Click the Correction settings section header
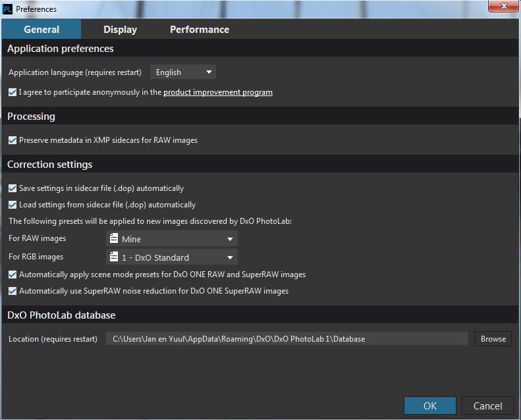Screen dimensions: 521x420 (260, 165)
